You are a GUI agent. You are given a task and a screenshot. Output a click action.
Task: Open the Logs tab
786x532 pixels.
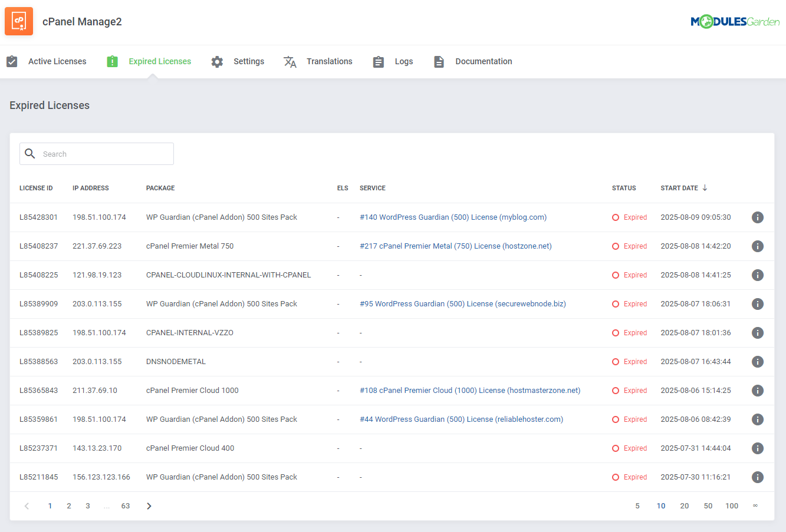pos(404,61)
